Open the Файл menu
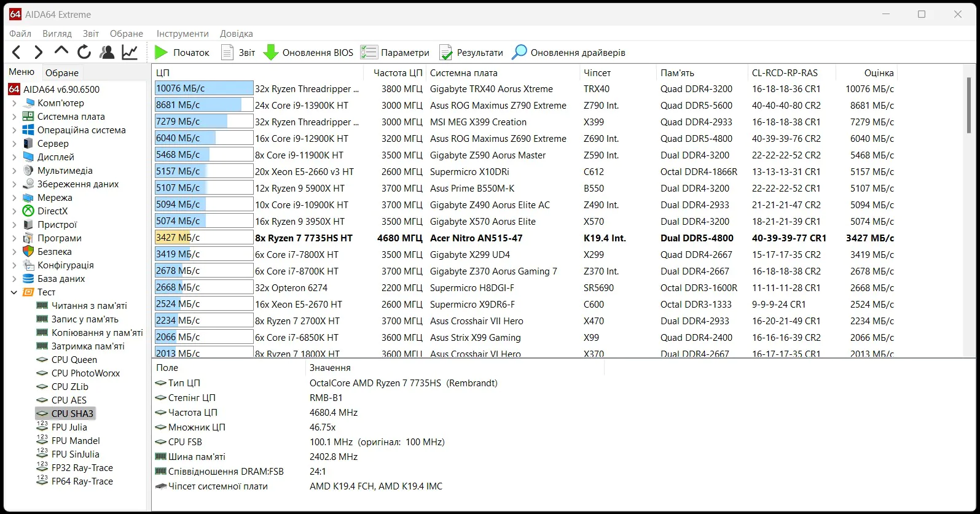This screenshot has width=980, height=514. pyautogui.click(x=20, y=34)
